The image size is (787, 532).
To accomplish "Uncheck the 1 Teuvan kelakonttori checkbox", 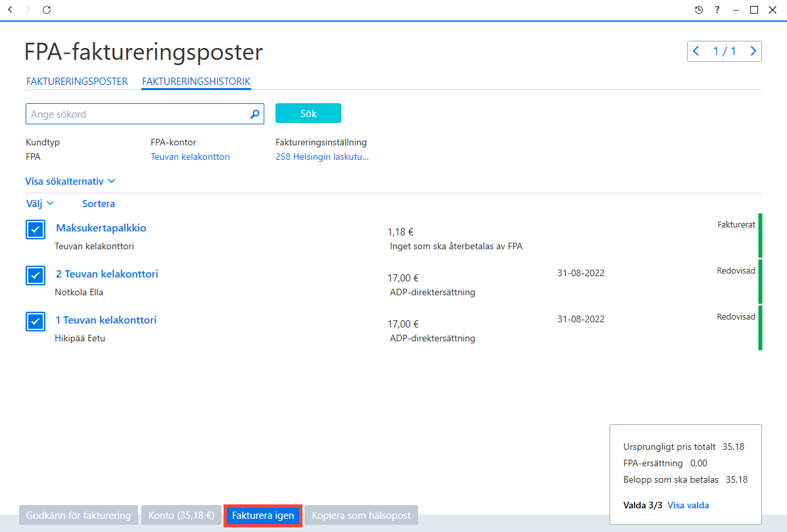I will tap(36, 322).
